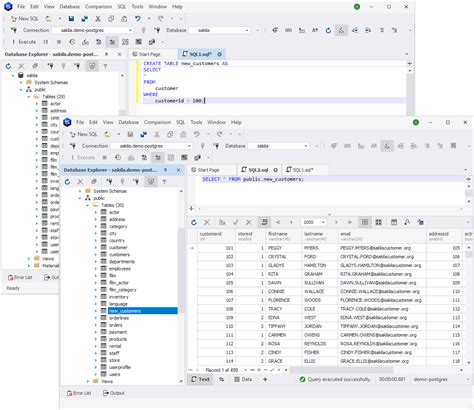Click Execute in the back window toolbar
474x410 pixels.
point(24,42)
